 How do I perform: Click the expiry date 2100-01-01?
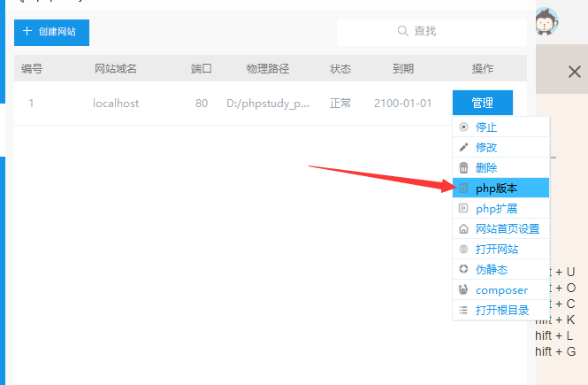(402, 104)
